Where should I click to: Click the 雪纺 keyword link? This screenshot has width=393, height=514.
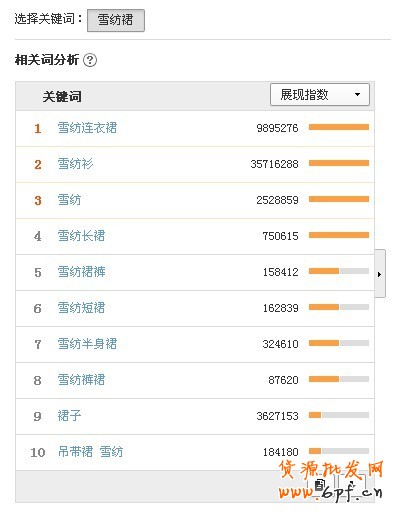pos(69,200)
